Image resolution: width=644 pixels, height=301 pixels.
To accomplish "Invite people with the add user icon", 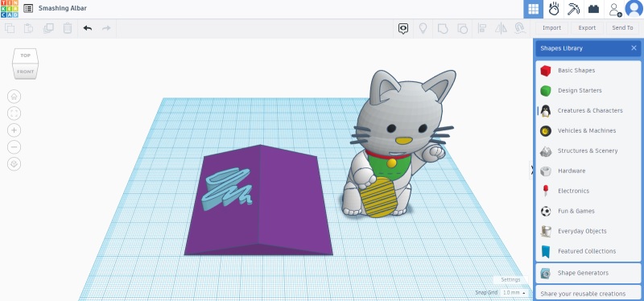I will pos(615,9).
